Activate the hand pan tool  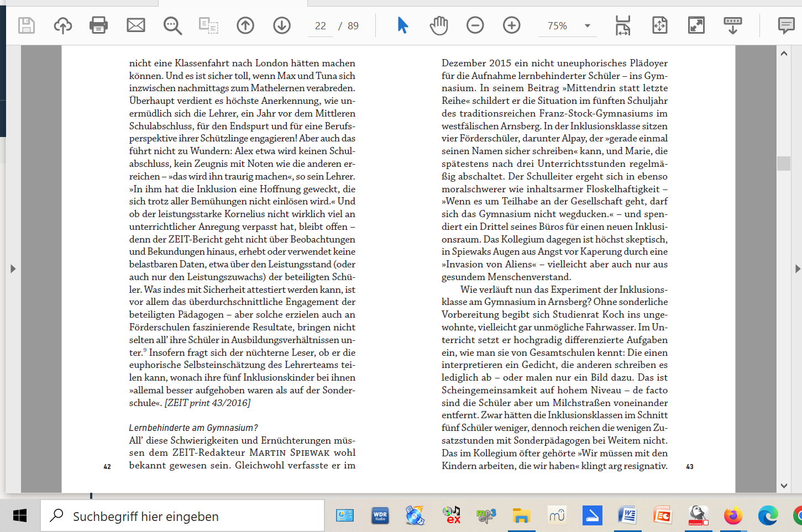click(x=439, y=25)
